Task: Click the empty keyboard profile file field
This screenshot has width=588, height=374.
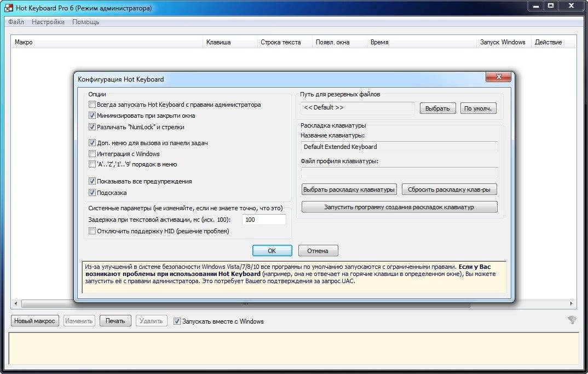Action: (399, 172)
